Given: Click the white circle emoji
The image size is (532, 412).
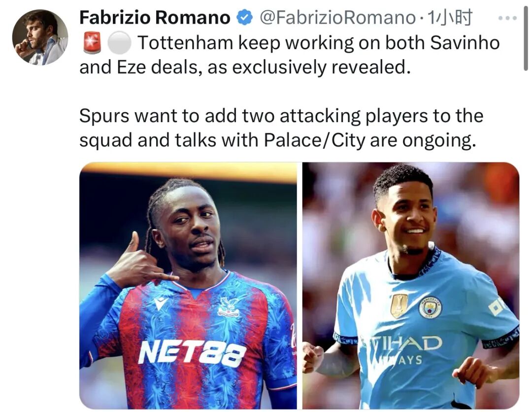Looking at the screenshot, I should (x=119, y=43).
